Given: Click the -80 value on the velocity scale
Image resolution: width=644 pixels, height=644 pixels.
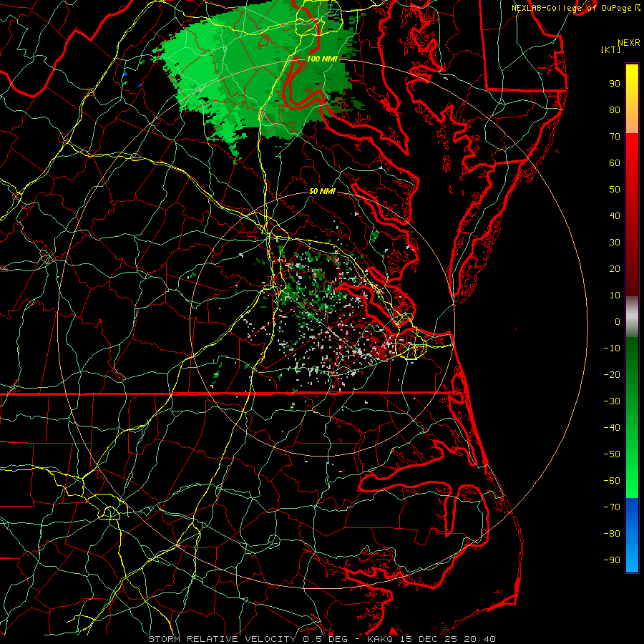Looking at the screenshot, I should point(612,534).
